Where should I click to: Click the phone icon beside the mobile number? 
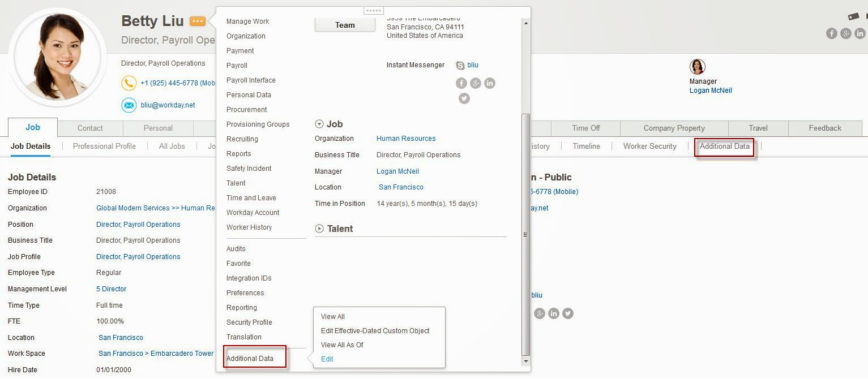[x=129, y=83]
